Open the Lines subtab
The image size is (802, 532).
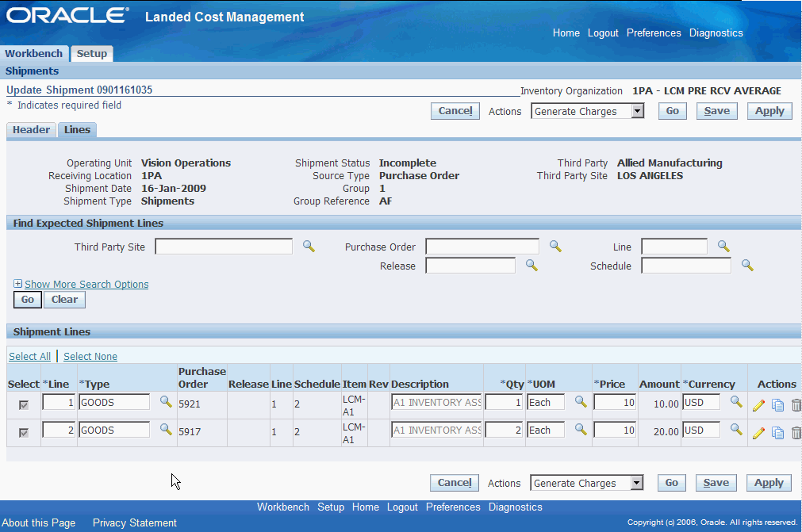click(x=77, y=130)
